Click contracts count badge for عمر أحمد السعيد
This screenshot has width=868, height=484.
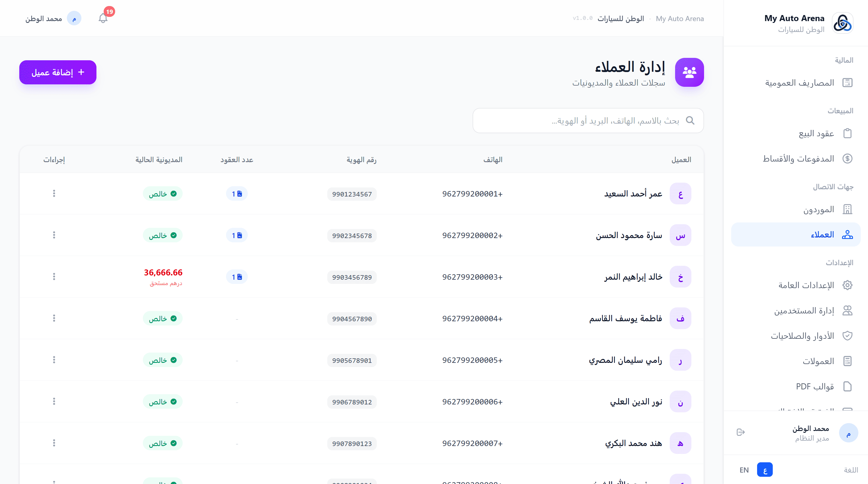click(x=237, y=193)
